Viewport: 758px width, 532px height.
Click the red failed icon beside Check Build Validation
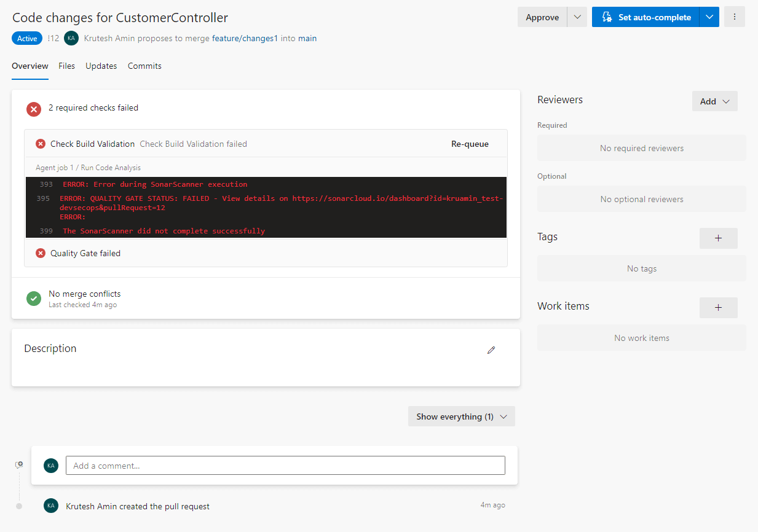[x=41, y=144]
